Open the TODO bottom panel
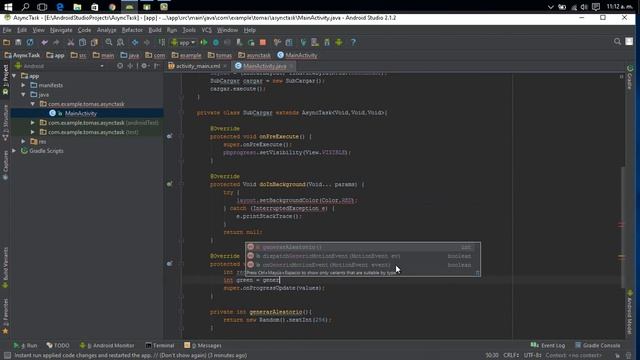Viewport: 640px width, 360px height. [x=58, y=345]
